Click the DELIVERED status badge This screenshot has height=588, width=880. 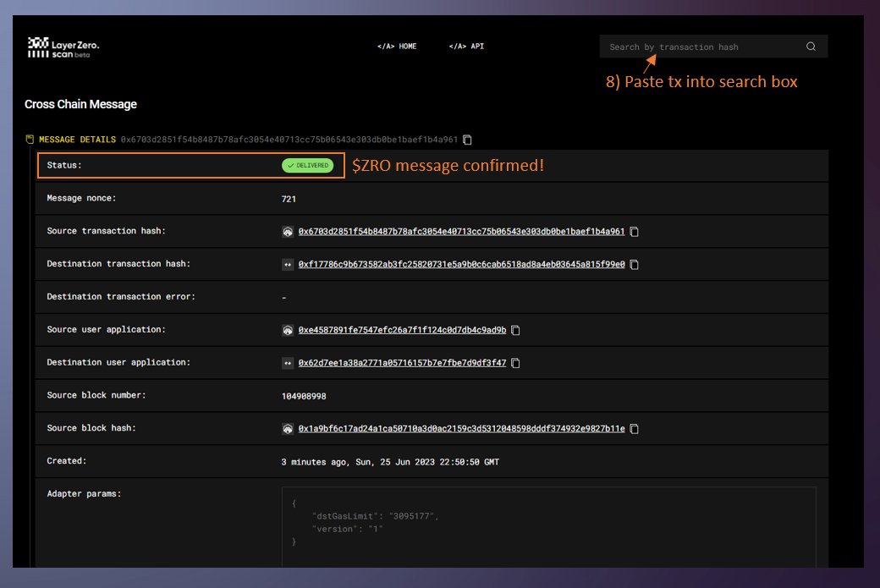pyautogui.click(x=309, y=165)
